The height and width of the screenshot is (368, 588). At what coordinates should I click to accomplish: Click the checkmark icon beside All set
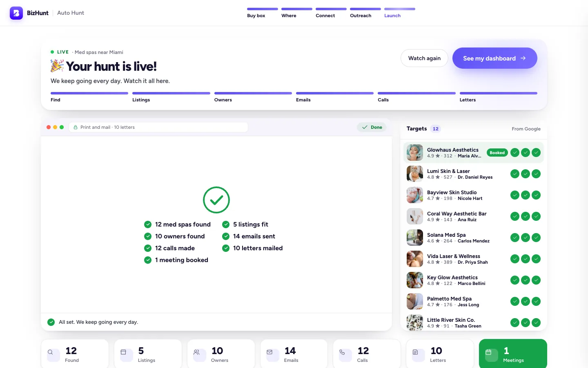[x=51, y=322]
